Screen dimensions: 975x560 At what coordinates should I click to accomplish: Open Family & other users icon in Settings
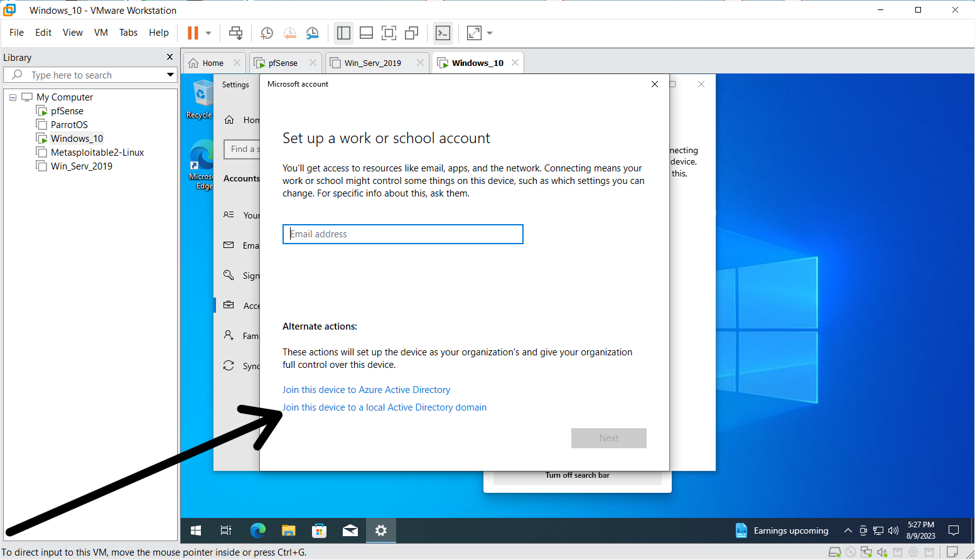pos(229,335)
